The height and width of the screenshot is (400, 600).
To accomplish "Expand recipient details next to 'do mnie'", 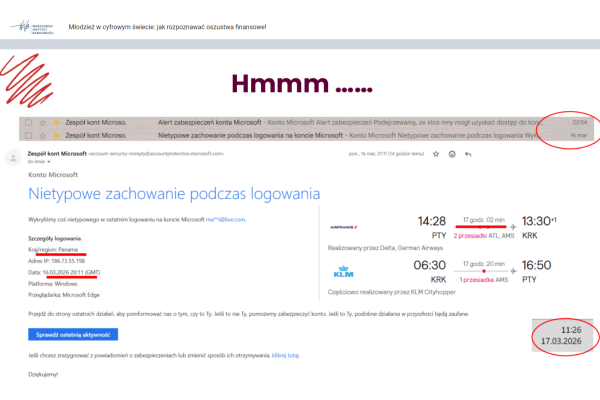I will pyautogui.click(x=50, y=161).
